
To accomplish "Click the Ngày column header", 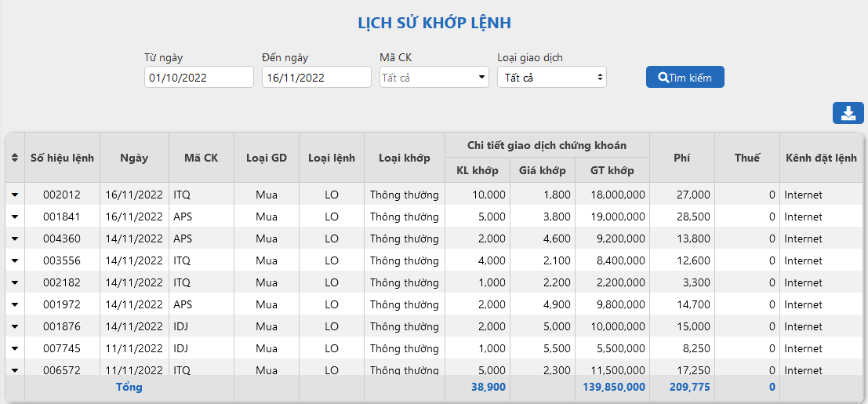I will pos(135,158).
